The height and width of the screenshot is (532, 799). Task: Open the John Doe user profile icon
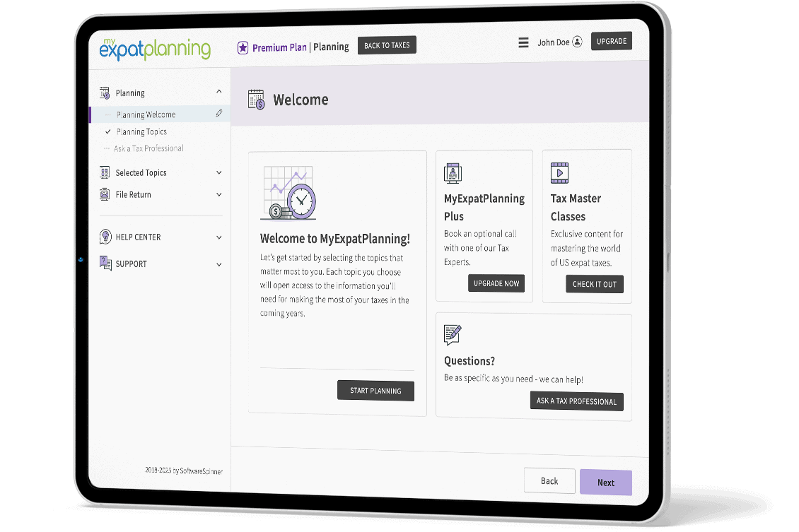click(x=577, y=42)
